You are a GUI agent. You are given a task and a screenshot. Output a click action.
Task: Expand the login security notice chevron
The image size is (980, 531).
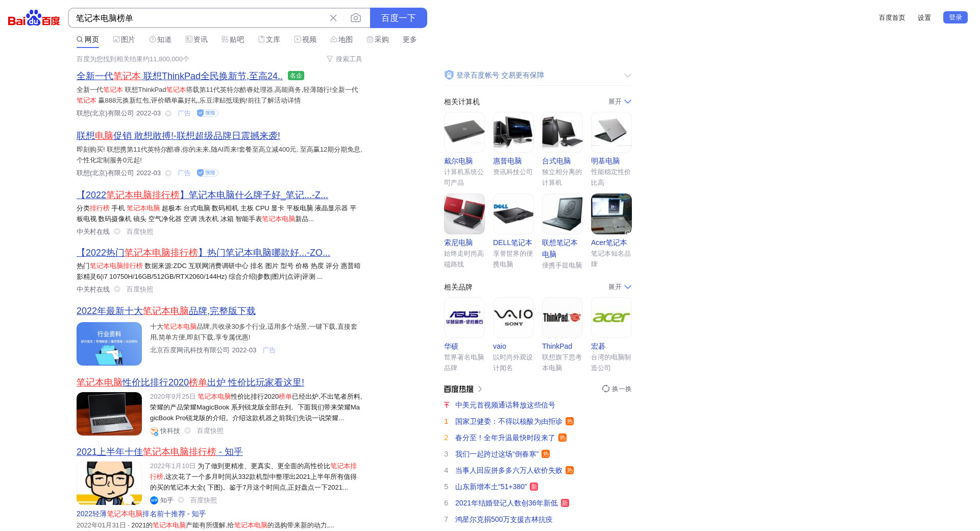[627, 76]
